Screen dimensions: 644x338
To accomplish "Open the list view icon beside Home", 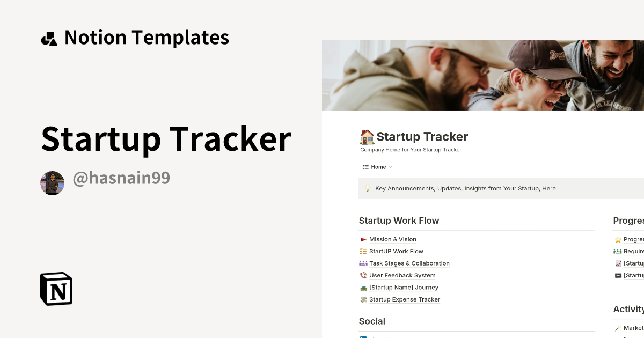I will point(365,167).
